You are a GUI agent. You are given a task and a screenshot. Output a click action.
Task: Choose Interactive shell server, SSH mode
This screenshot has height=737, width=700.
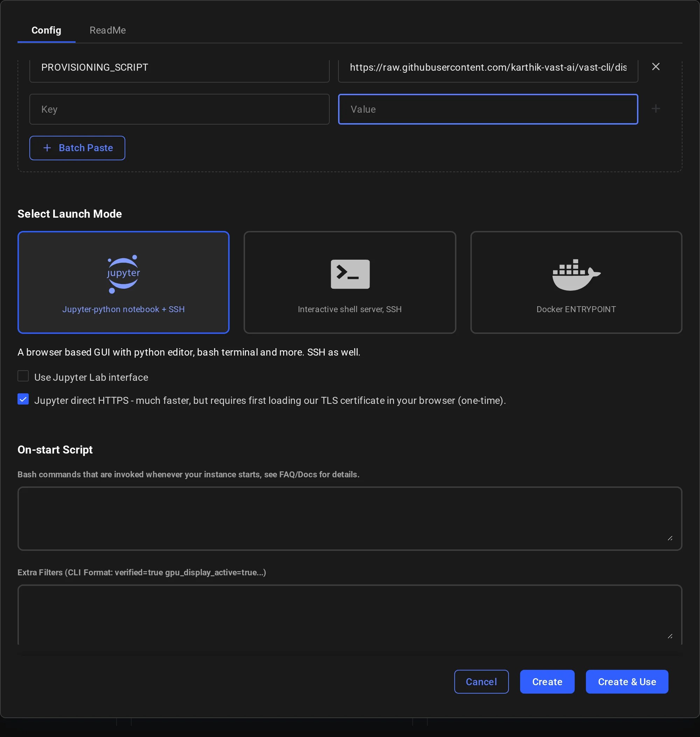click(x=350, y=282)
